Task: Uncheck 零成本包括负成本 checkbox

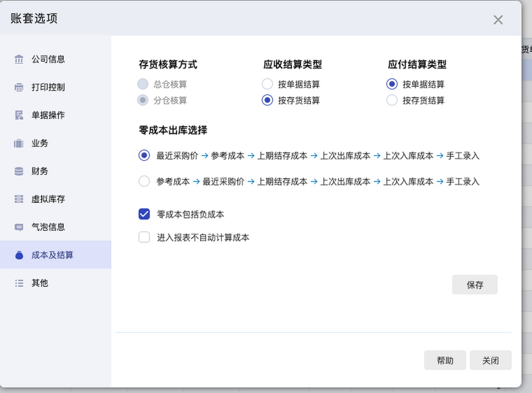Action: tap(144, 214)
